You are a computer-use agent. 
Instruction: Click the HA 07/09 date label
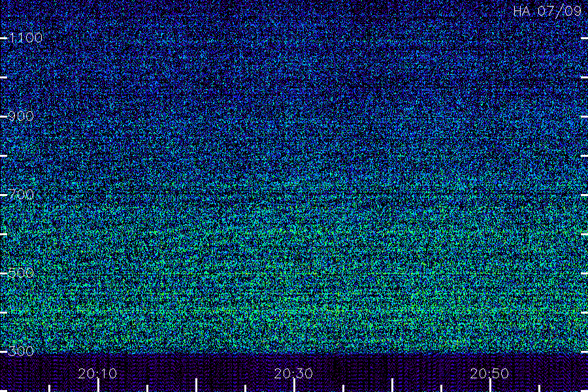tap(547, 11)
